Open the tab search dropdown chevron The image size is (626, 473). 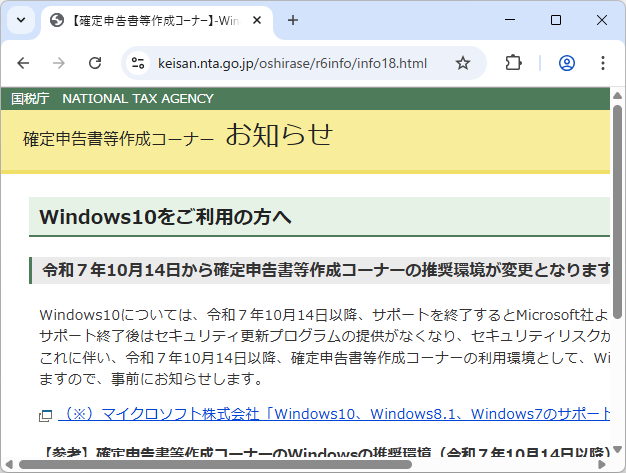pyautogui.click(x=21, y=20)
